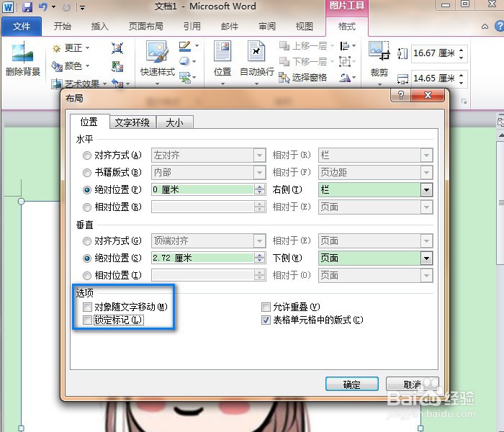Click the vertical absolute position 2.72 厘米 field
The width and height of the screenshot is (504, 432).
click(x=203, y=258)
